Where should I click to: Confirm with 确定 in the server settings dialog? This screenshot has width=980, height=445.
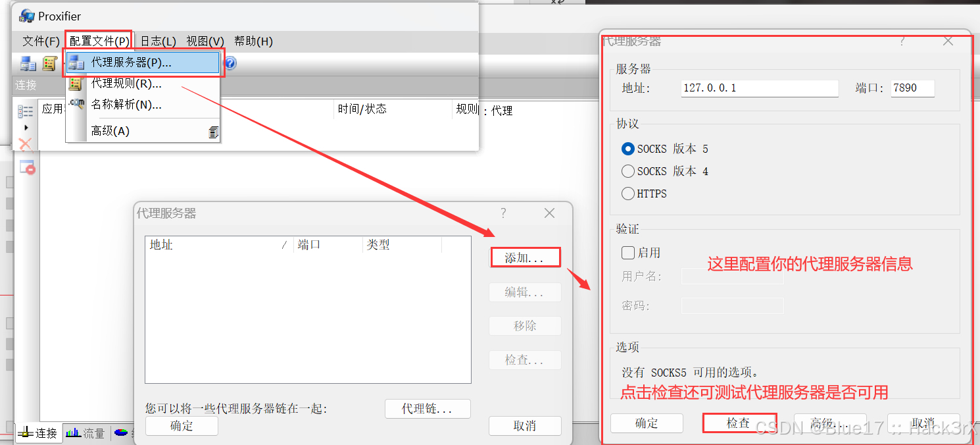647,423
